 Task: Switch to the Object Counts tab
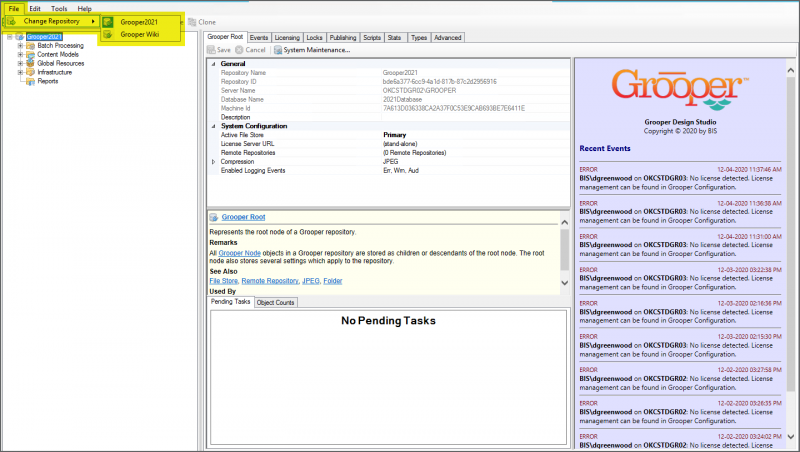tap(276, 303)
